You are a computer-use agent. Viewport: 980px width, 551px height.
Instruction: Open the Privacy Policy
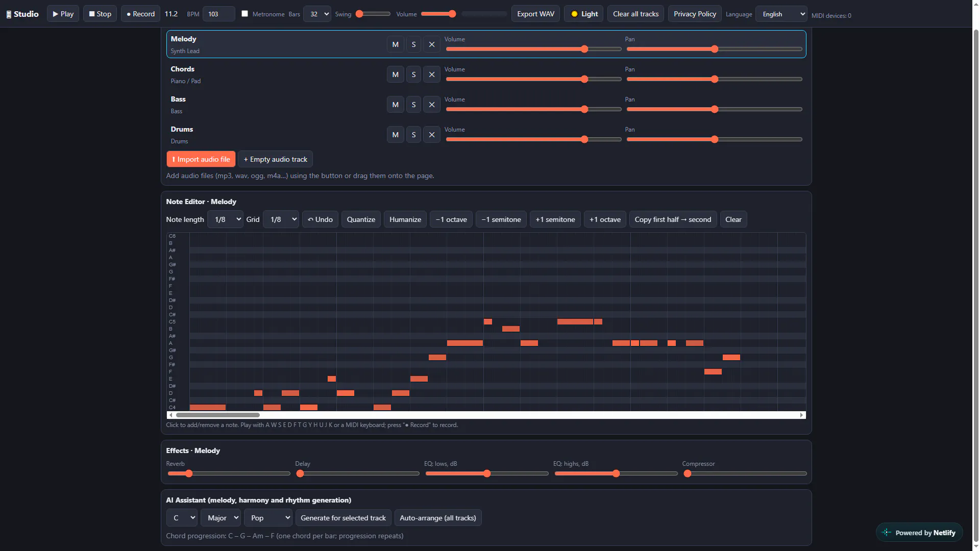(695, 14)
